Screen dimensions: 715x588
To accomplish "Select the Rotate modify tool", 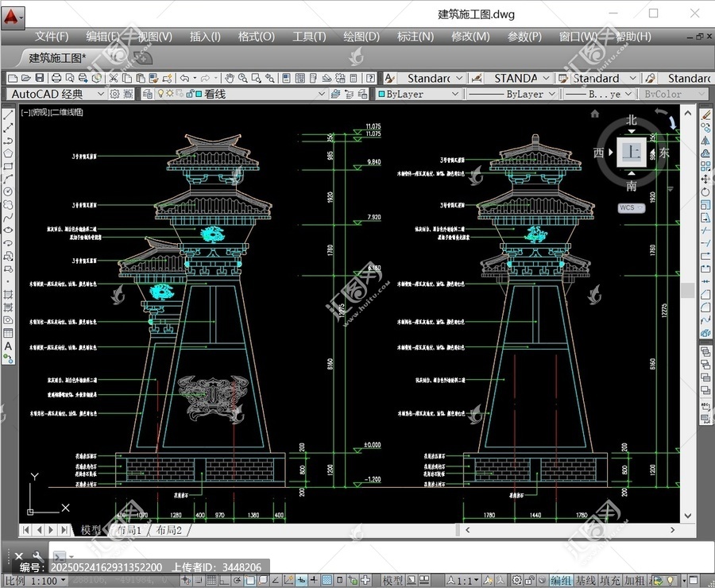I will point(705,191).
